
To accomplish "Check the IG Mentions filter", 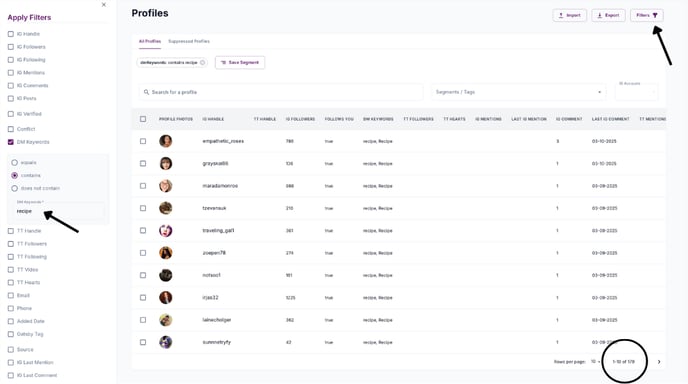I will pos(11,73).
